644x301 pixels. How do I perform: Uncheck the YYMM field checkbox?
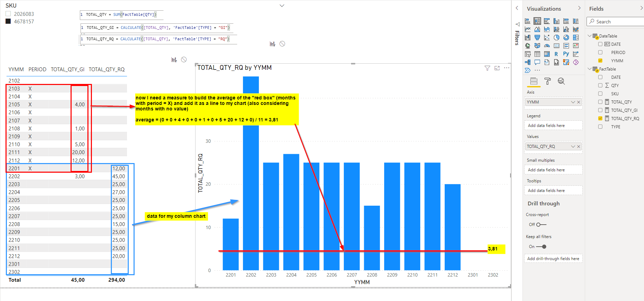click(x=600, y=61)
